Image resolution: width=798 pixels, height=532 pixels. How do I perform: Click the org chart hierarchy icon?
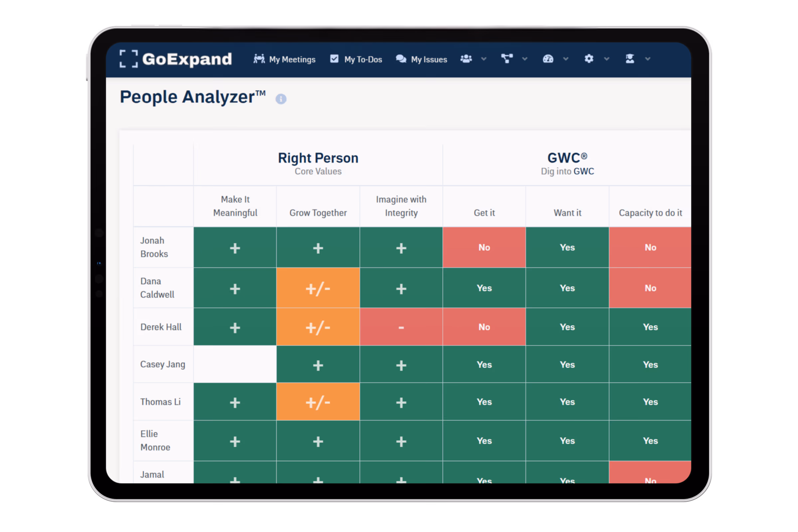tap(507, 59)
